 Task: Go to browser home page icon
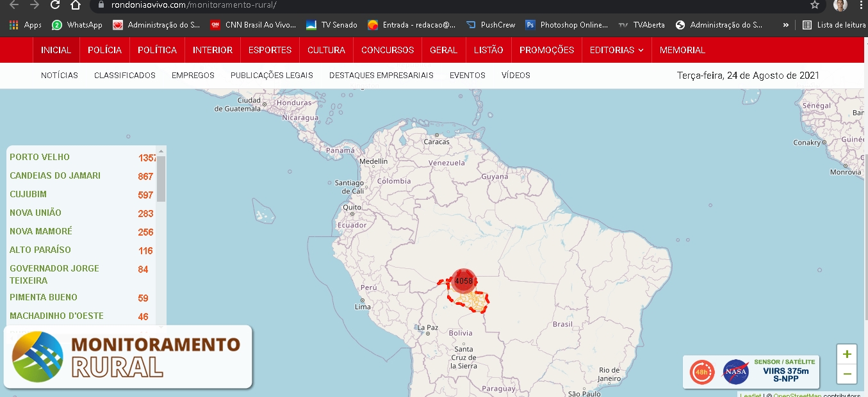click(76, 5)
